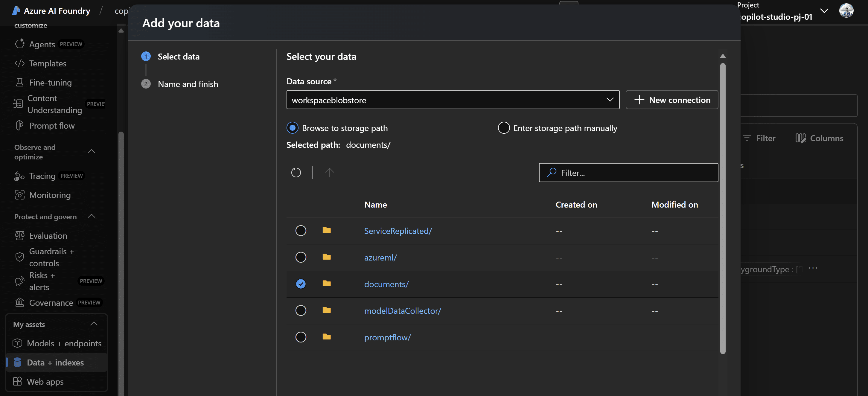Click the azureml folder icon
The height and width of the screenshot is (396, 868).
click(327, 257)
